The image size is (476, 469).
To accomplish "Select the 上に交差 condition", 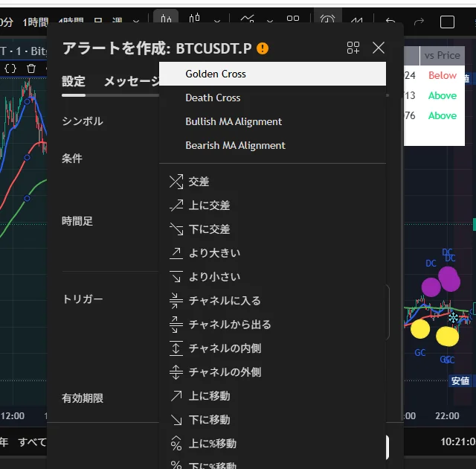I will pos(209,205).
